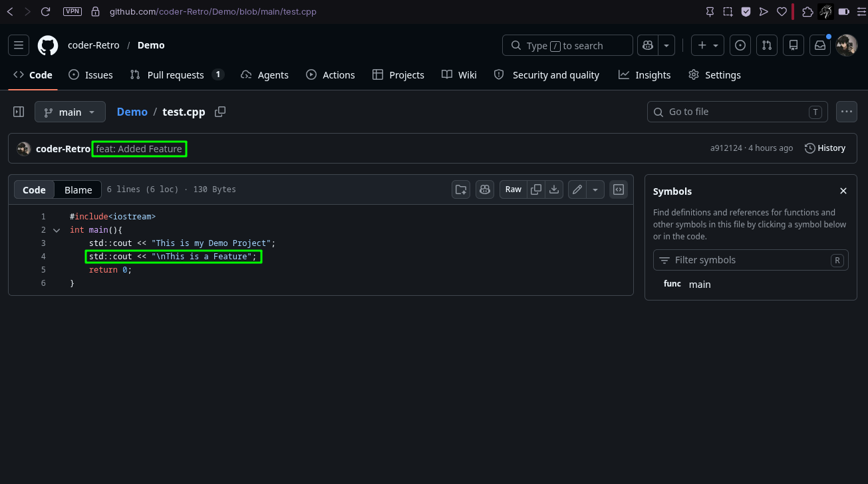
Task: Download raw file icon
Action: coord(554,189)
